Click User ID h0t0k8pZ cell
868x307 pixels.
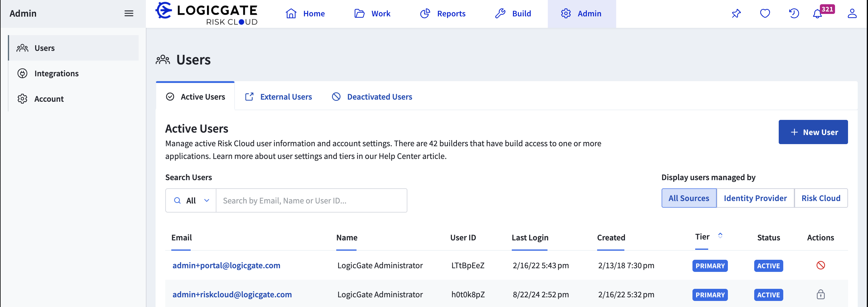(468, 295)
